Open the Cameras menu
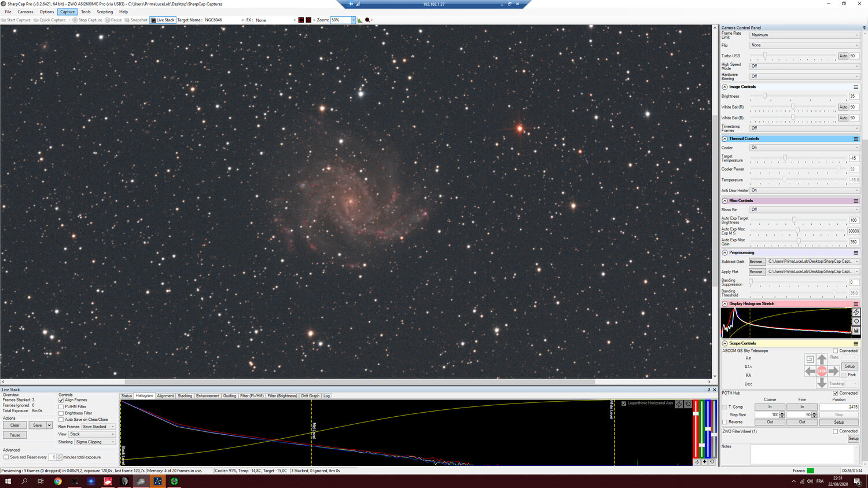Viewport: 868px width, 488px height. [25, 12]
